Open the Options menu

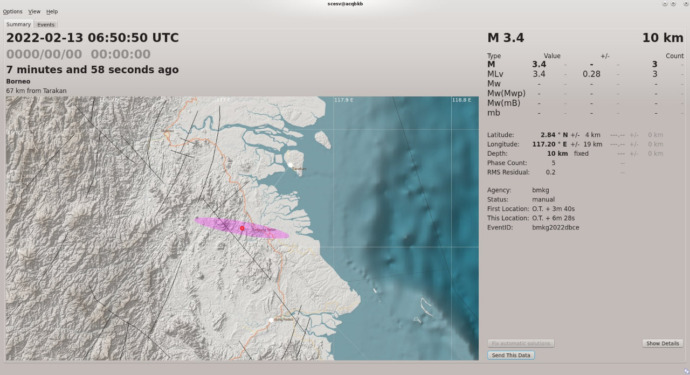(x=12, y=11)
